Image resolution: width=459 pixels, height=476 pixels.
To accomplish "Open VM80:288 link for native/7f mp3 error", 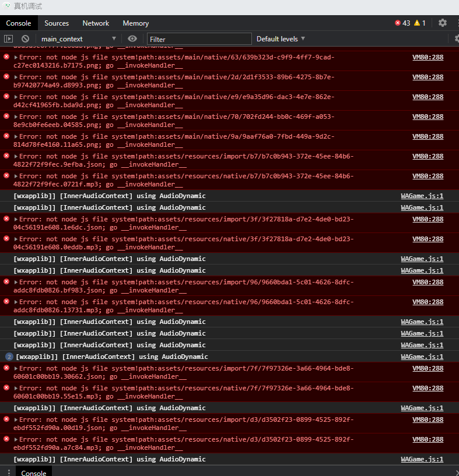I will pos(428,388).
